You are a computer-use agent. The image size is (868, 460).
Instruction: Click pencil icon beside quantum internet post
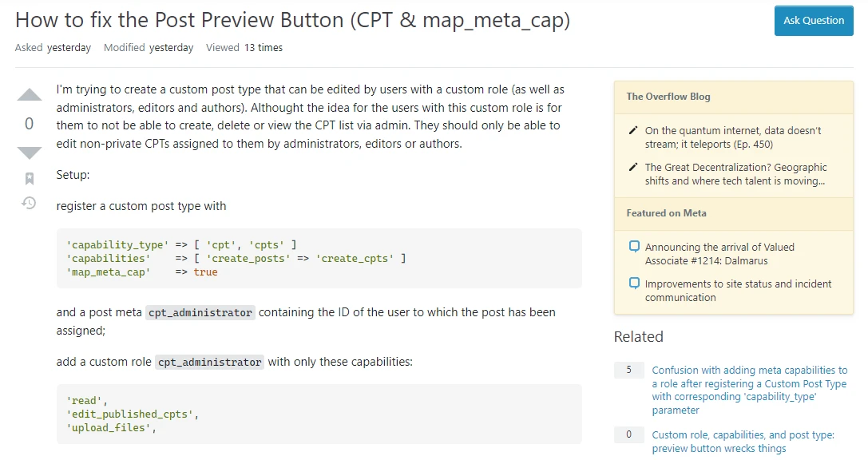click(633, 131)
